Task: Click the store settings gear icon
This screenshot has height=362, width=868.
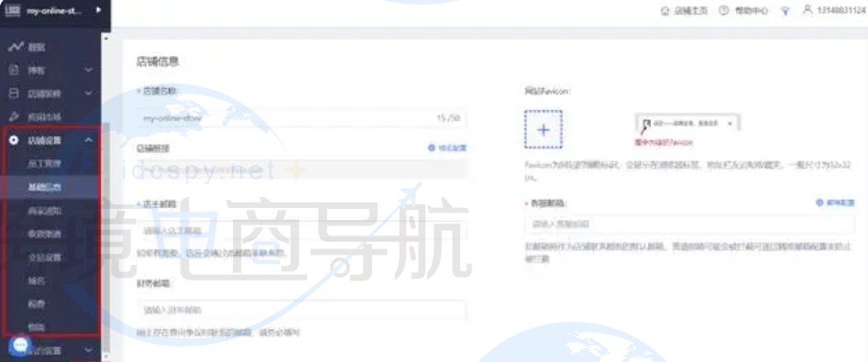Action: click(15, 140)
